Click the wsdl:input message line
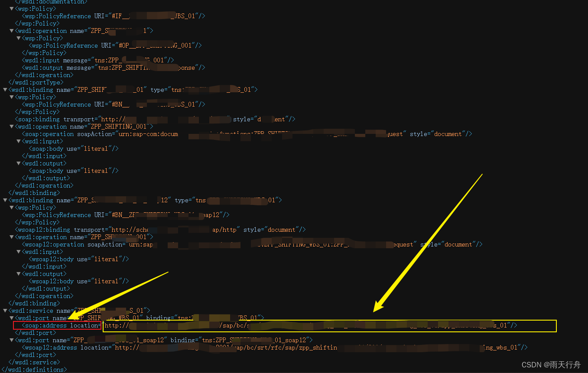This screenshot has width=588, height=373. click(x=98, y=60)
